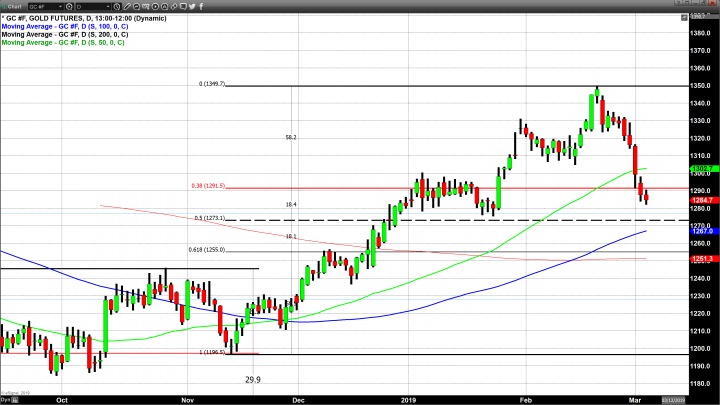Click the circled play arrow icon

155,6
